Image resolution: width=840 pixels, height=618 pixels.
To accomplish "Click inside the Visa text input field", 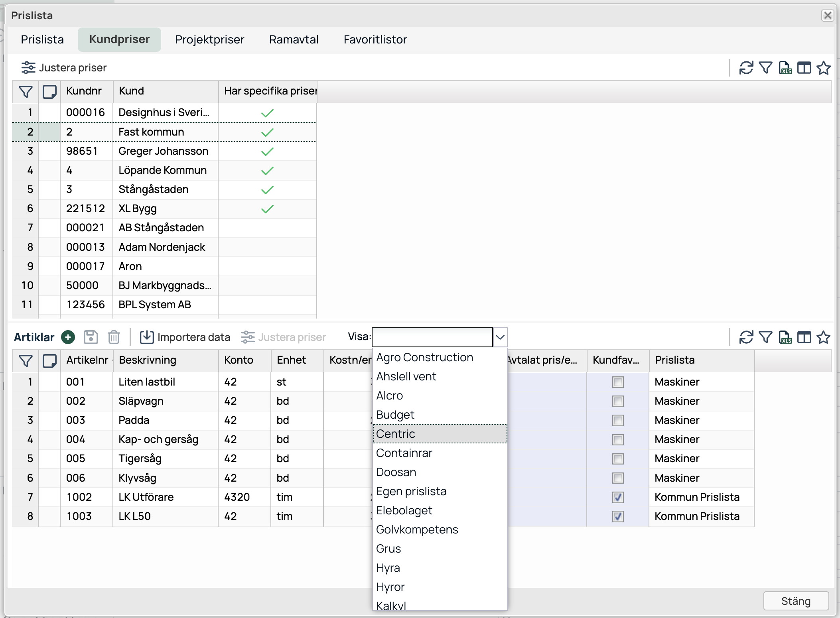I will point(432,337).
